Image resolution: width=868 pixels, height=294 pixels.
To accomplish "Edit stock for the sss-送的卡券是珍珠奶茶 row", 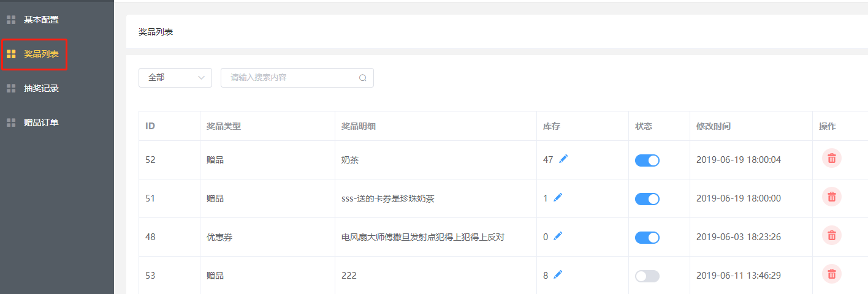I will 558,198.
